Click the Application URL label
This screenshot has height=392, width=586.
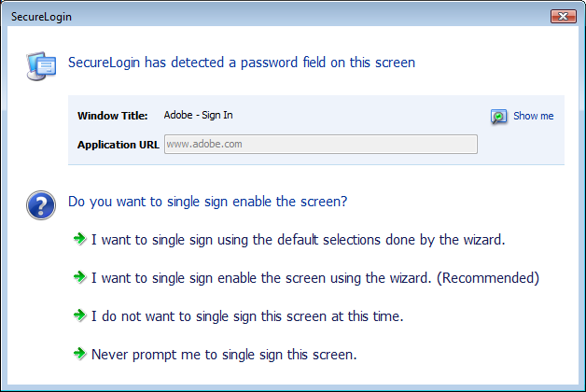tap(118, 145)
